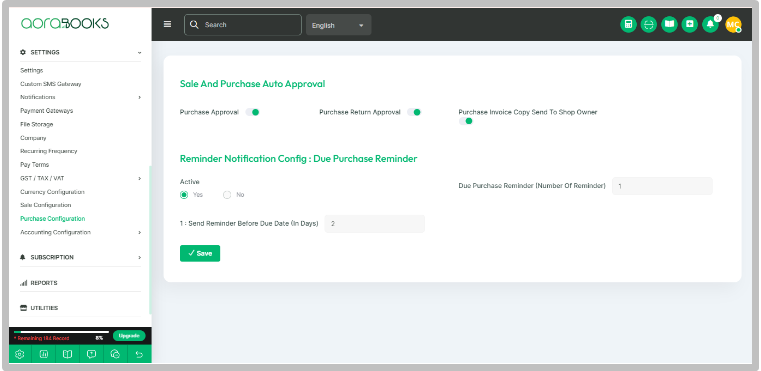Select the Yes radio button under Active

click(x=184, y=195)
